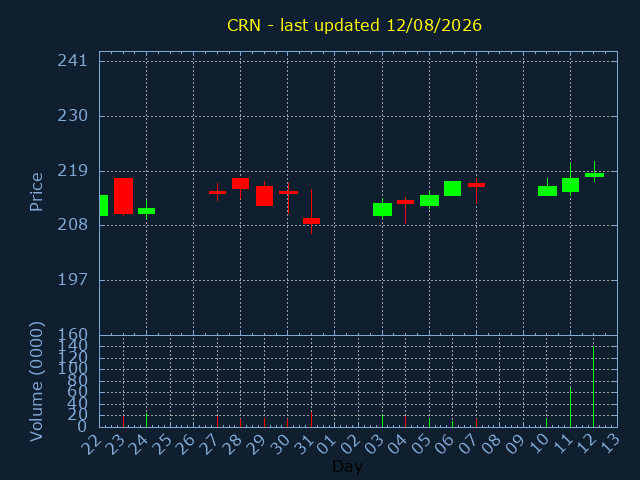The width and height of the screenshot is (640, 480).
Task: Click the 241 price axis label
Action: click(x=73, y=61)
